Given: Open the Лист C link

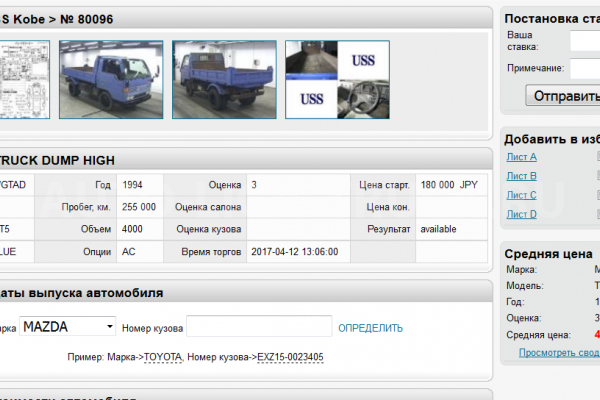Looking at the screenshot, I should pos(522,195).
